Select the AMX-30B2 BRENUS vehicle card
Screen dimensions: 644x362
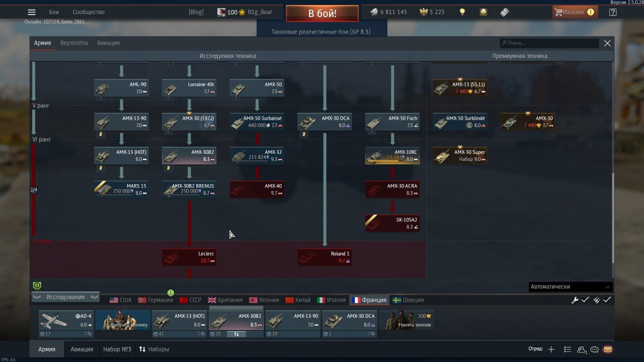(189, 189)
